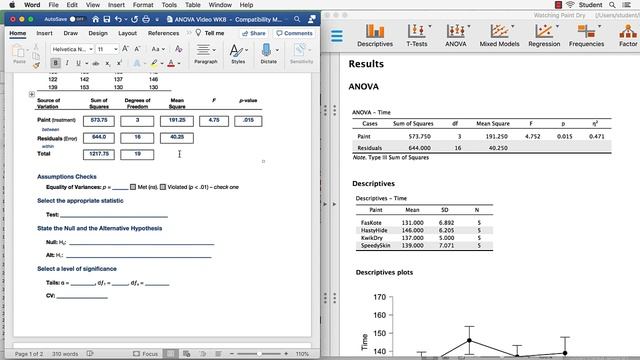Apply Underline formatting
This screenshot has height=360, width=640.
(x=78, y=63)
